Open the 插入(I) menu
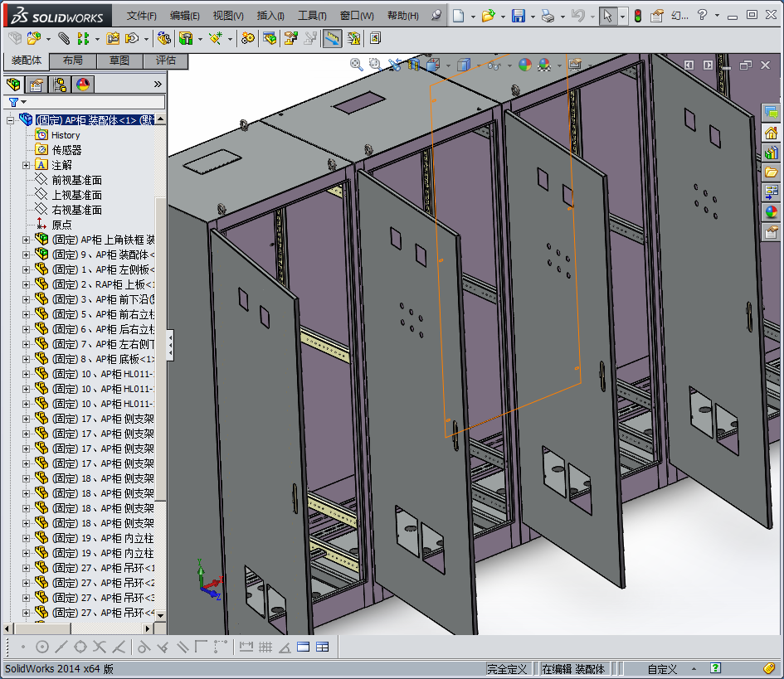The height and width of the screenshot is (679, 784). point(270,16)
